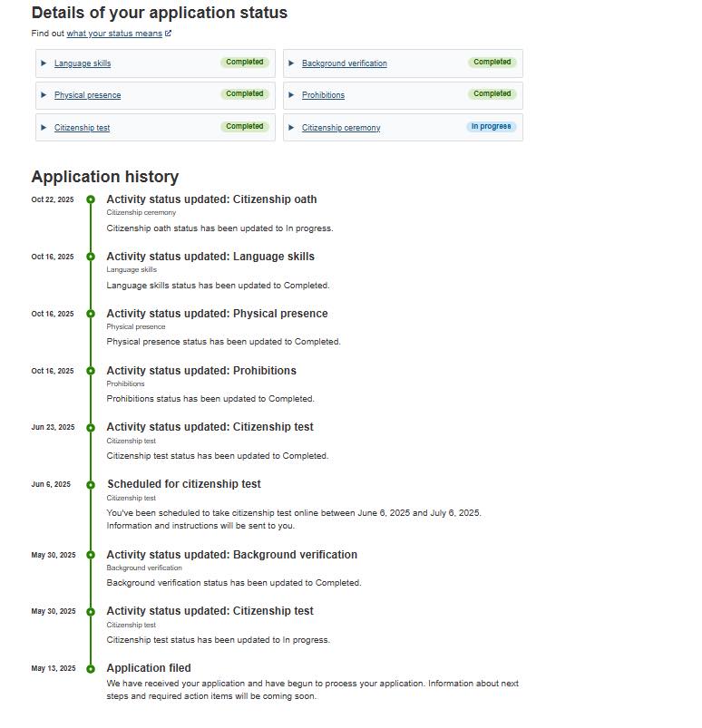Expand the Physical presence arrow
The image size is (702, 728).
click(44, 95)
